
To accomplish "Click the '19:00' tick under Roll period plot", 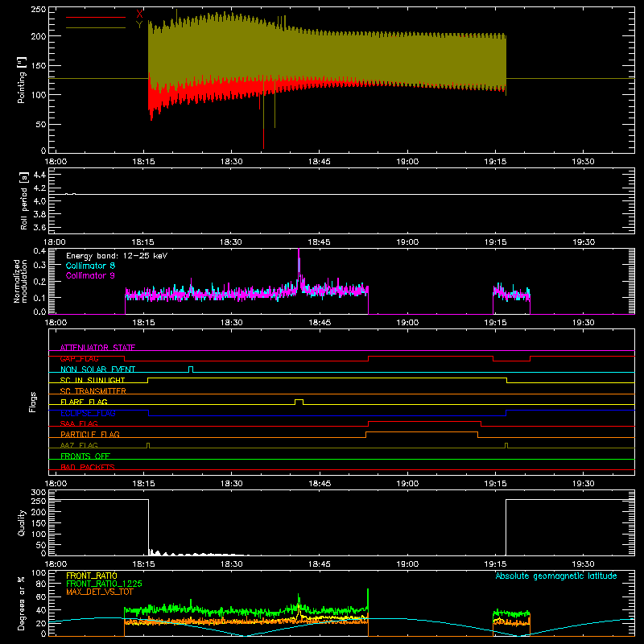I will 407,242.
